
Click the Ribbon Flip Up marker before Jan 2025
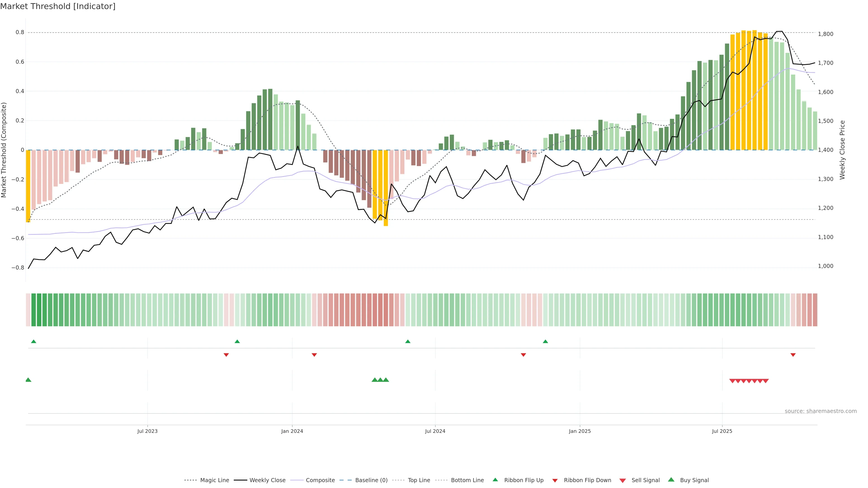pos(545,342)
